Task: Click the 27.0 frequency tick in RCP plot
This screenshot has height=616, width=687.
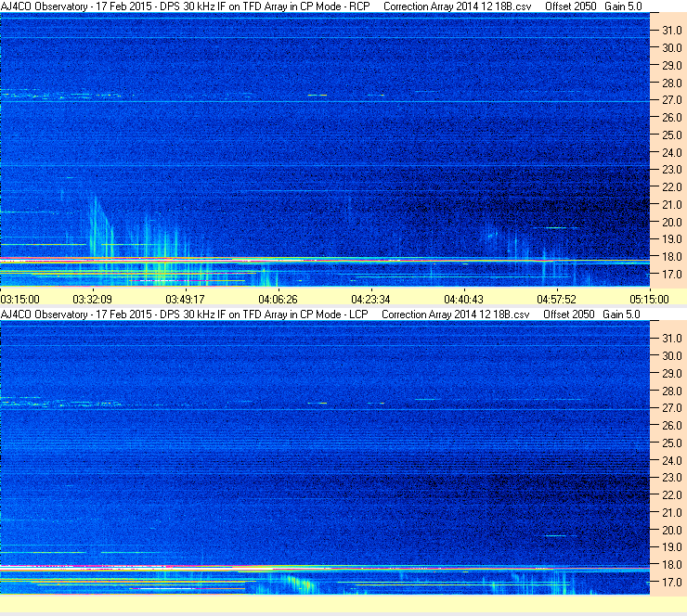Action: [x=672, y=100]
